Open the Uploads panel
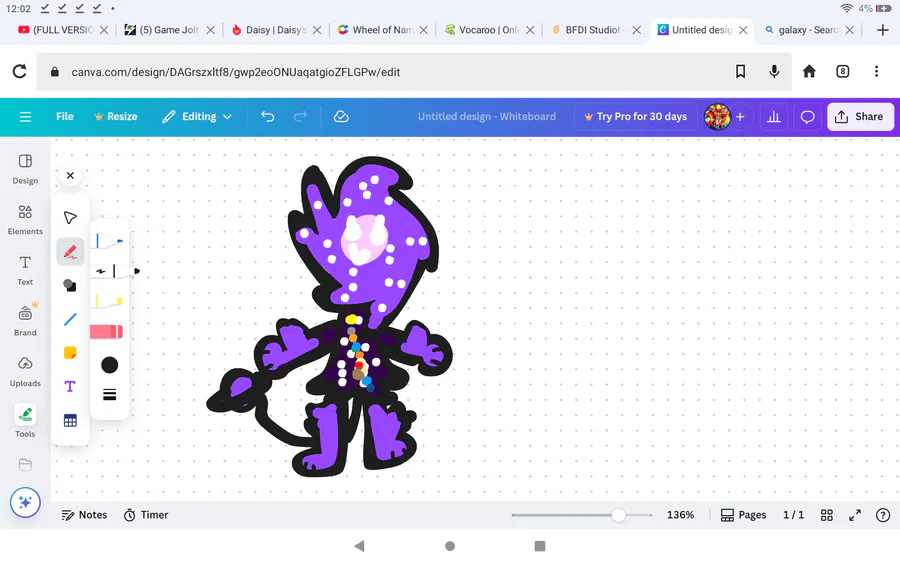Image resolution: width=900 pixels, height=563 pixels. coord(25,371)
